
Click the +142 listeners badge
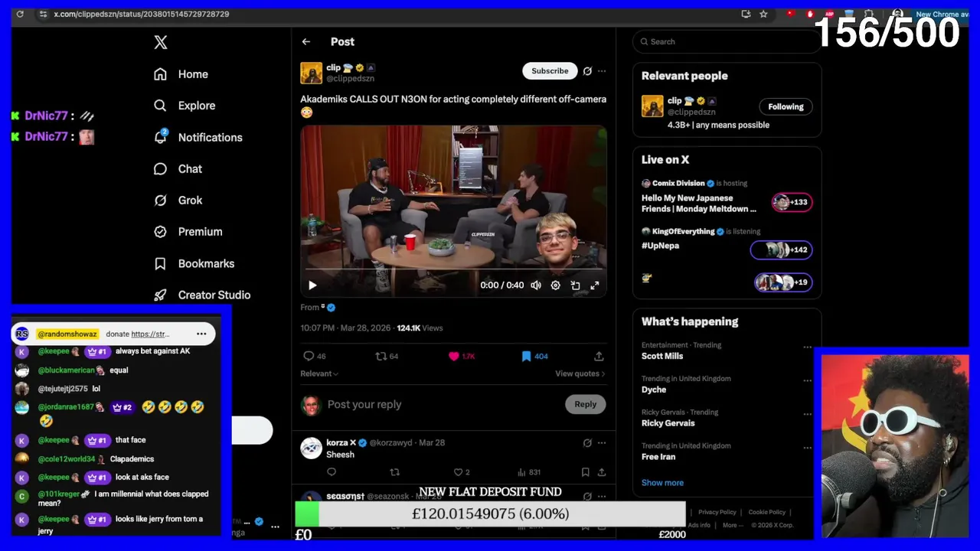(x=781, y=249)
